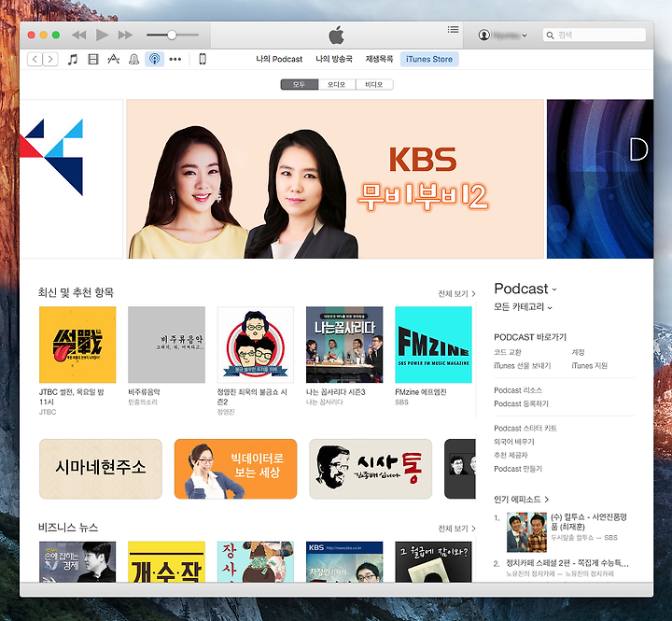Open the Tones bell icon

tap(133, 59)
